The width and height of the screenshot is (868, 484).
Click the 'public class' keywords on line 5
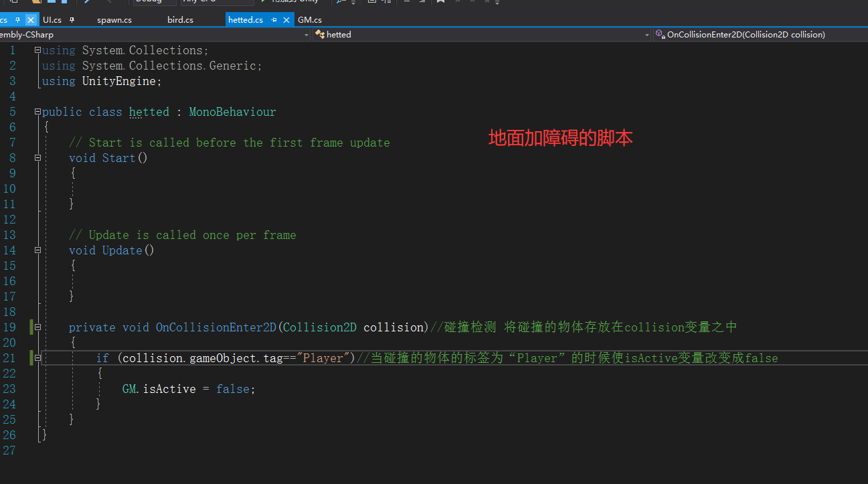coord(82,112)
